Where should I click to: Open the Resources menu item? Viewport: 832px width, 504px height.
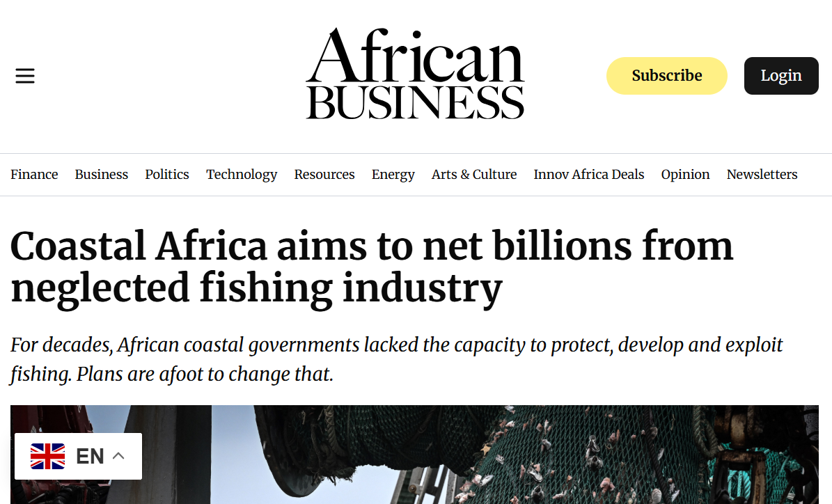point(324,175)
